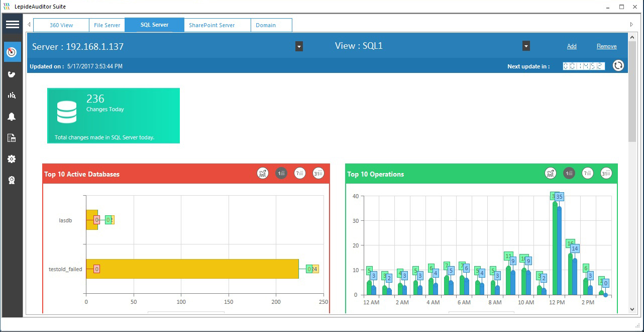Click the lasdb axis label
This screenshot has height=332, width=644.
[65, 220]
